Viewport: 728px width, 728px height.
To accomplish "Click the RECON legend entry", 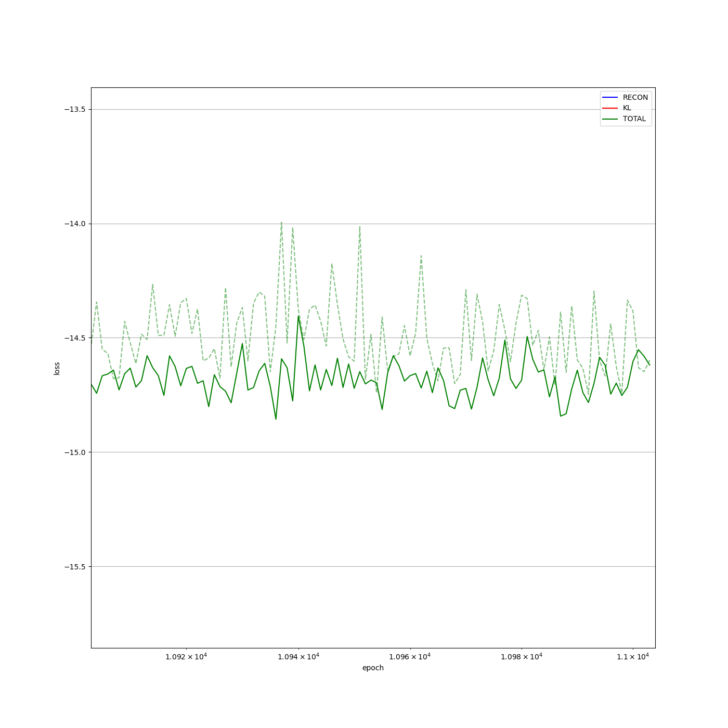I will 625,97.
